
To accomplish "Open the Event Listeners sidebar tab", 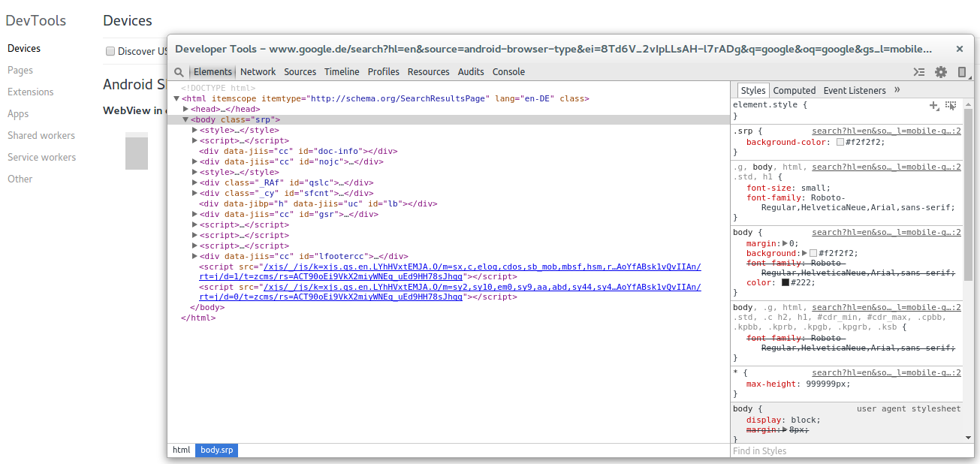I will (855, 90).
